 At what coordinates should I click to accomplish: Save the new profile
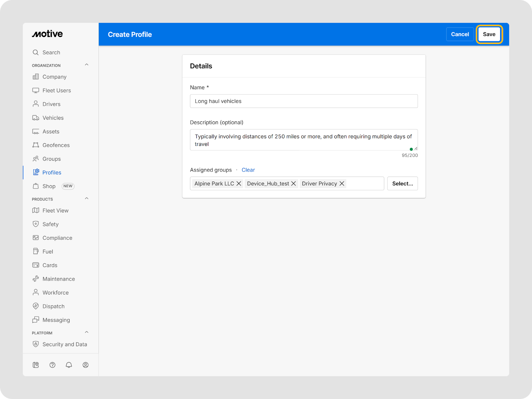click(489, 34)
